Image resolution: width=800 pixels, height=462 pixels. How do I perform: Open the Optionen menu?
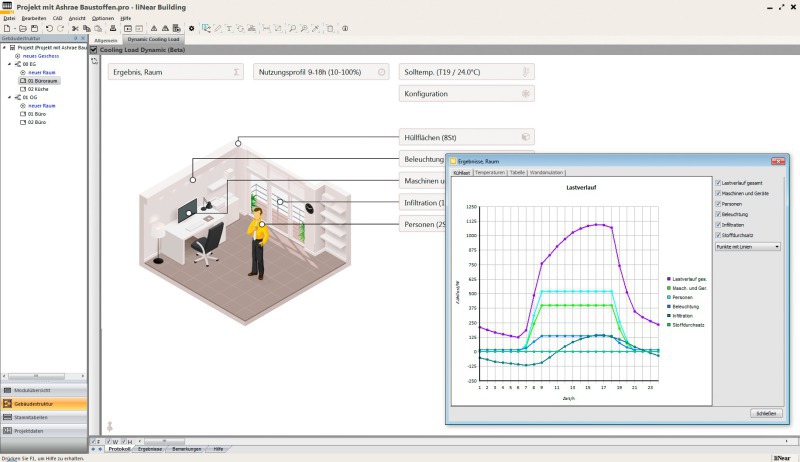(x=103, y=18)
